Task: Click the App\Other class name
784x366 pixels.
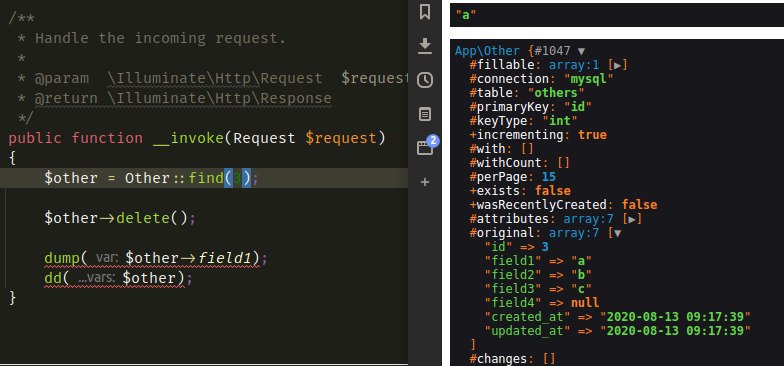Action: click(x=488, y=51)
